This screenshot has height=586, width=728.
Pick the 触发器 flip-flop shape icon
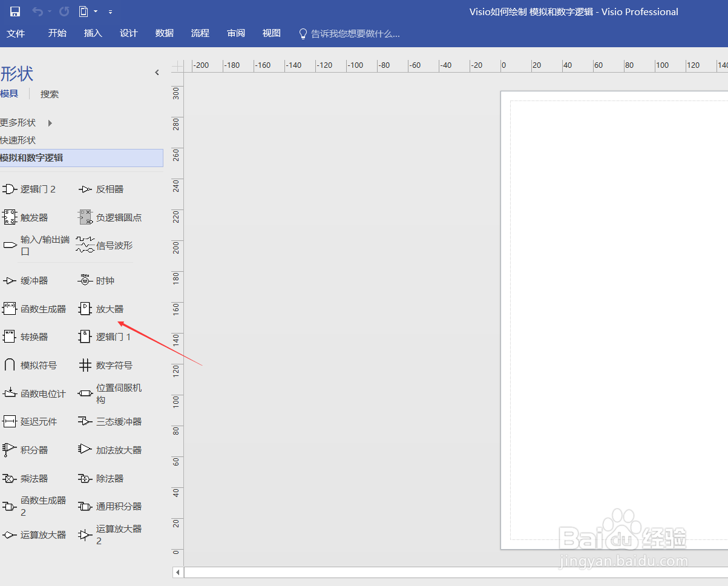(x=10, y=217)
